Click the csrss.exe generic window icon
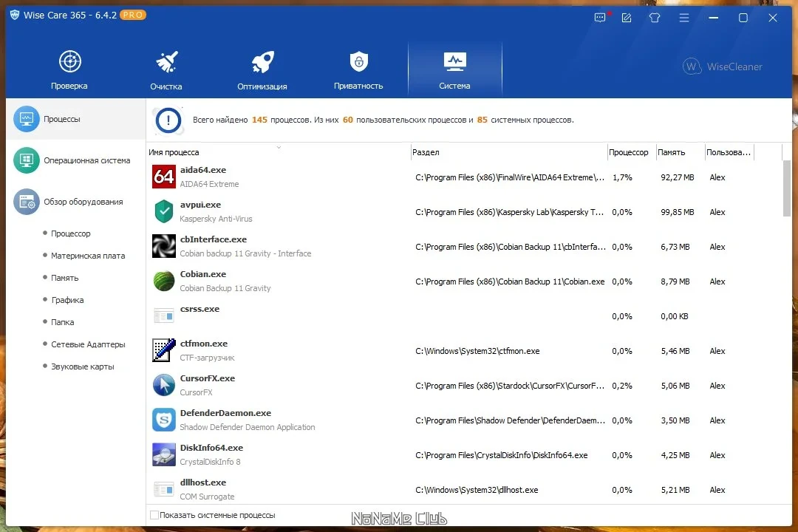Screen dimensions: 798x532 [164, 317]
